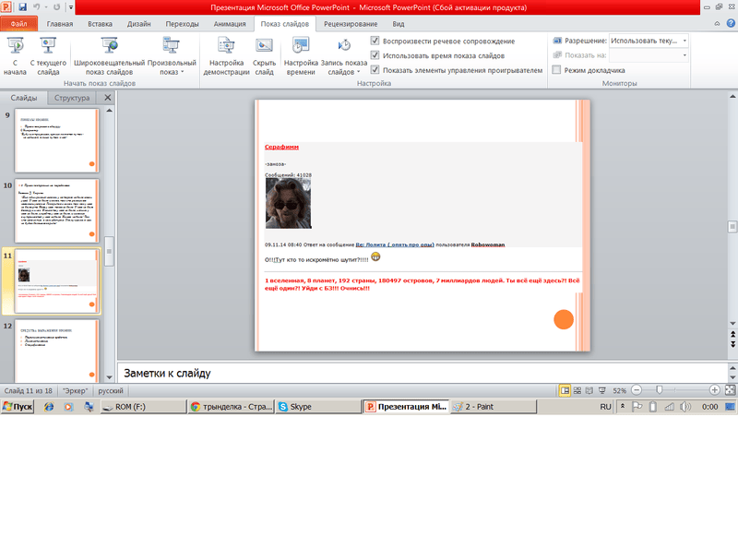Enable Режим докладчика checkbox
The image size is (738, 560).
point(556,70)
